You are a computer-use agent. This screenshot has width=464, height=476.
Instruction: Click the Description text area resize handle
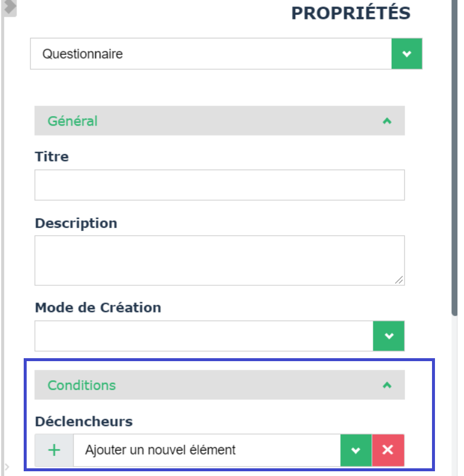399,280
